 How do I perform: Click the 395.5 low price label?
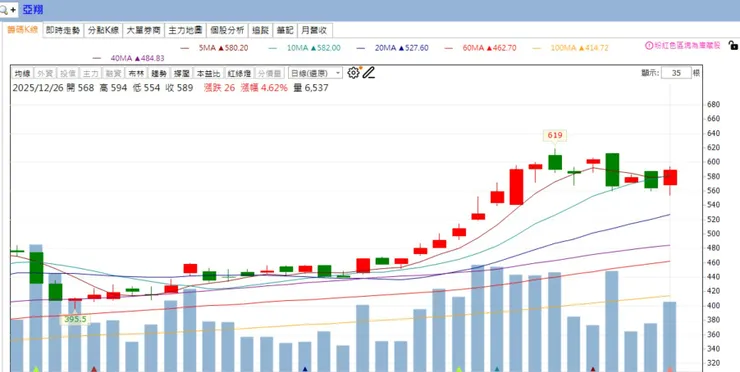[75, 319]
